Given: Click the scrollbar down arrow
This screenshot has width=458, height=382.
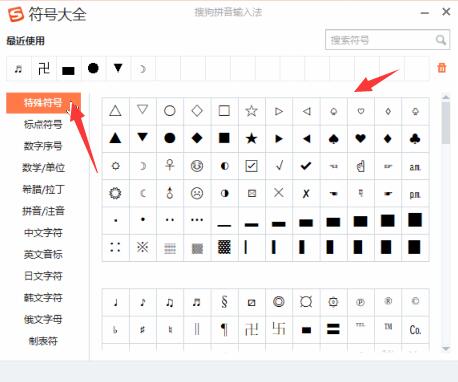Looking at the screenshot, I should tap(446, 349).
